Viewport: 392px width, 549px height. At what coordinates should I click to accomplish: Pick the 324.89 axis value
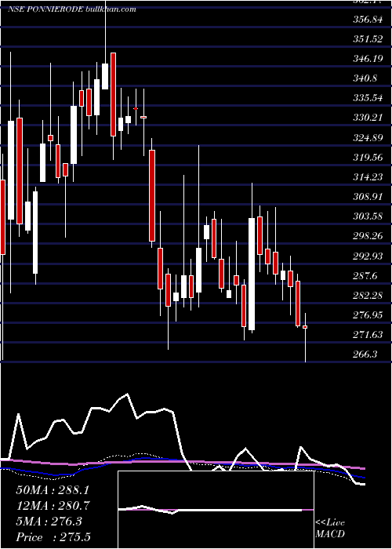(367, 138)
